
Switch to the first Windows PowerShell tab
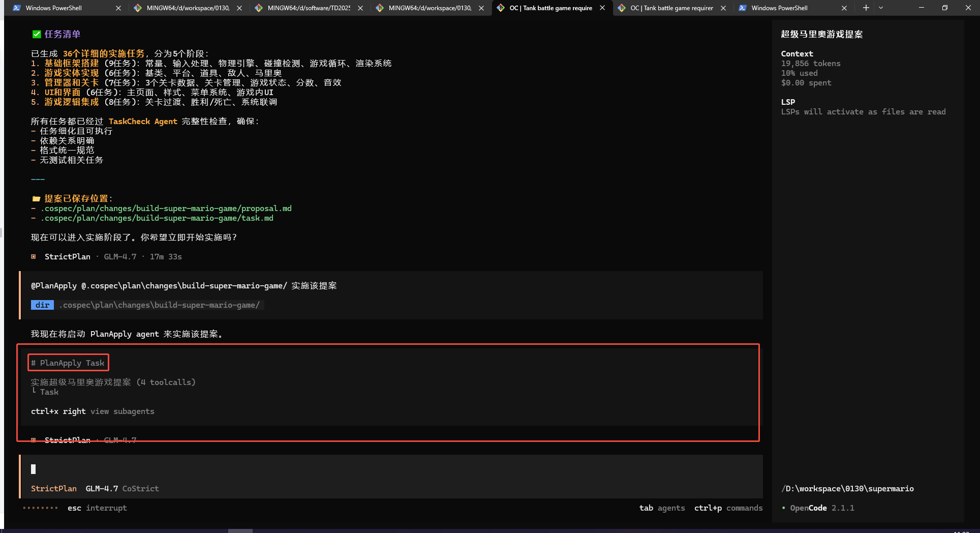click(53, 8)
